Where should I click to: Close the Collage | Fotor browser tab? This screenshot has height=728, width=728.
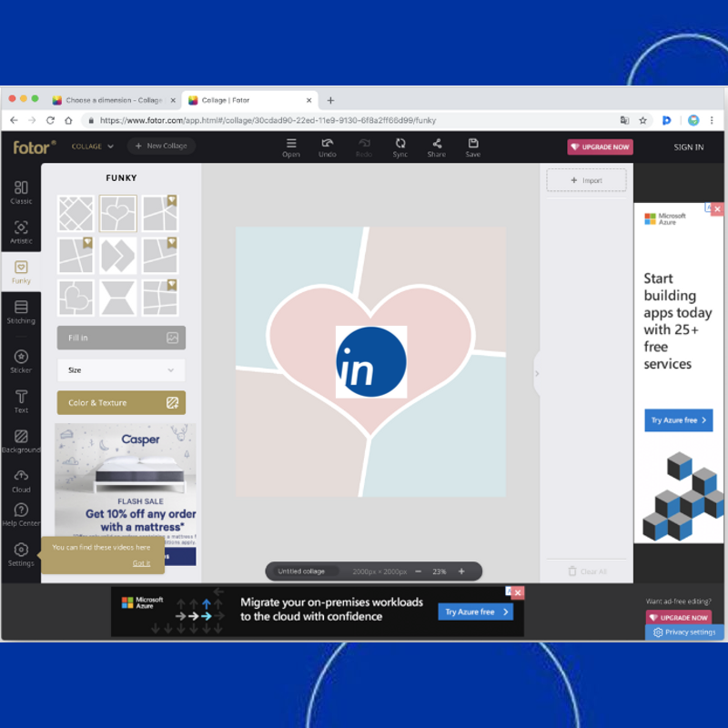[x=309, y=100]
